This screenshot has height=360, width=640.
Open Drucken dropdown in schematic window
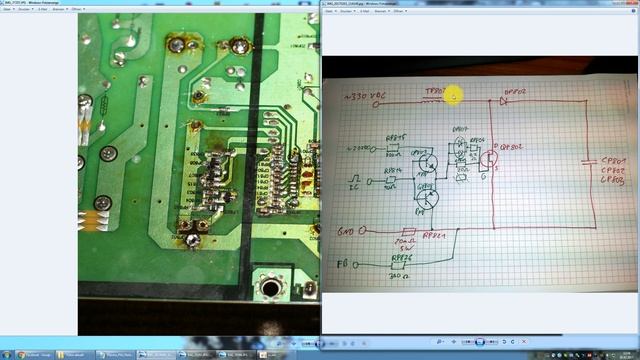(348, 11)
